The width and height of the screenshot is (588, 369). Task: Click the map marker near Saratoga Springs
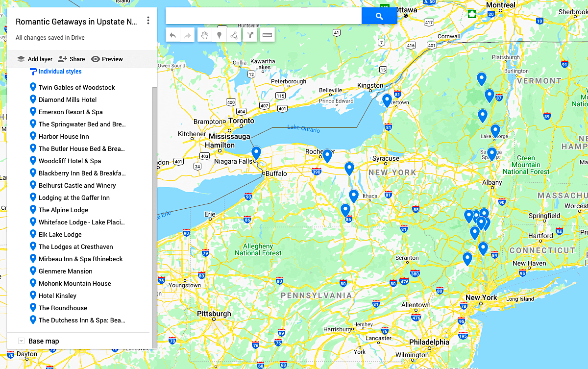(x=492, y=154)
